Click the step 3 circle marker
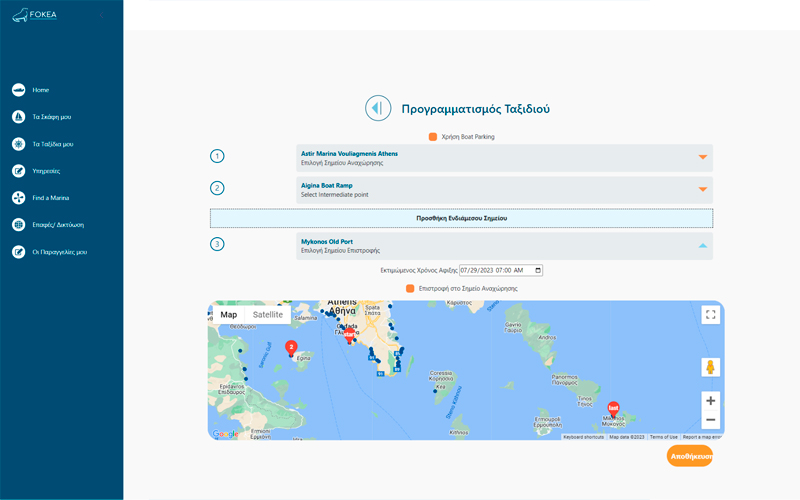The width and height of the screenshot is (800, 500). [217, 244]
